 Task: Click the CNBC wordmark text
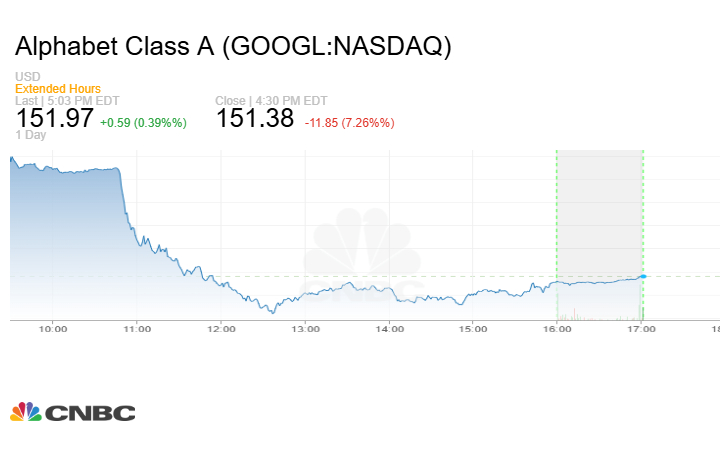click(x=88, y=413)
